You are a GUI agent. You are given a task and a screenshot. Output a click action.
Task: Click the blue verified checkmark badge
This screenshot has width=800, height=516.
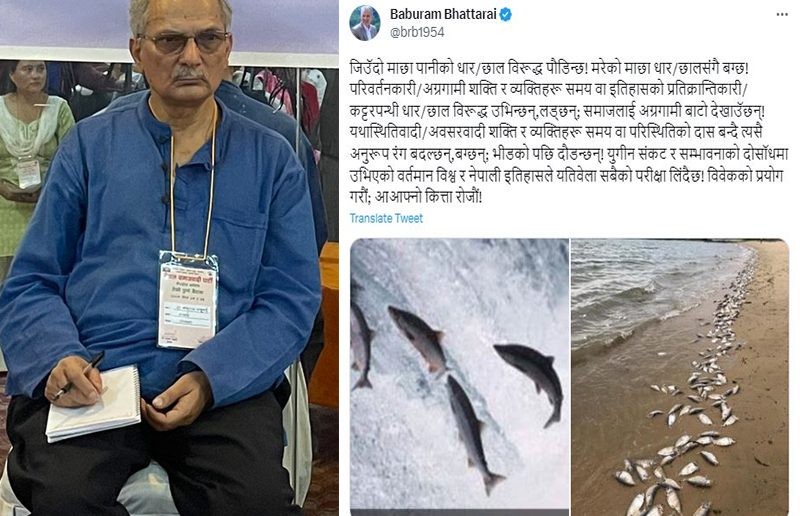tap(506, 15)
